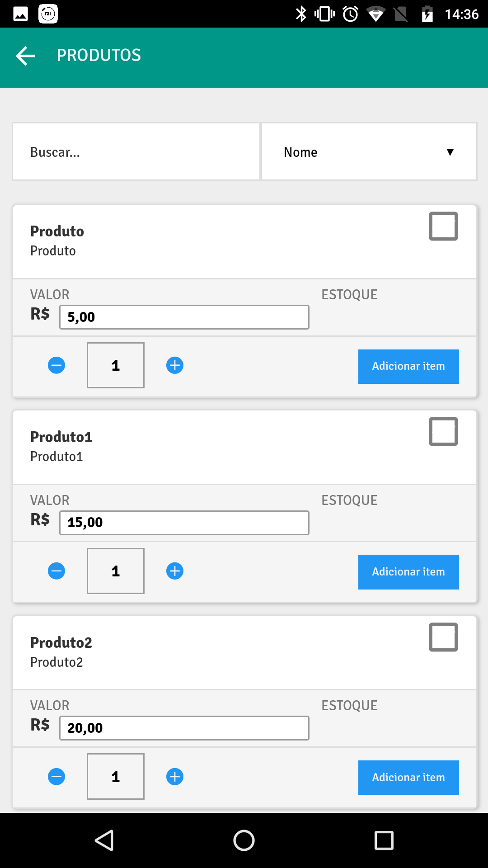Increase Produto2 quantity using plus icon
Screen dimensions: 488x868
175,777
